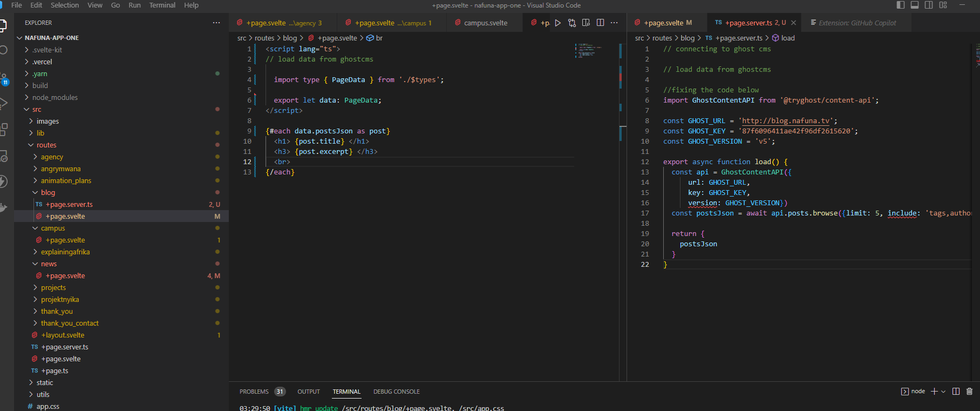Create new terminal with plus icon
980x411 pixels.
[x=934, y=392]
